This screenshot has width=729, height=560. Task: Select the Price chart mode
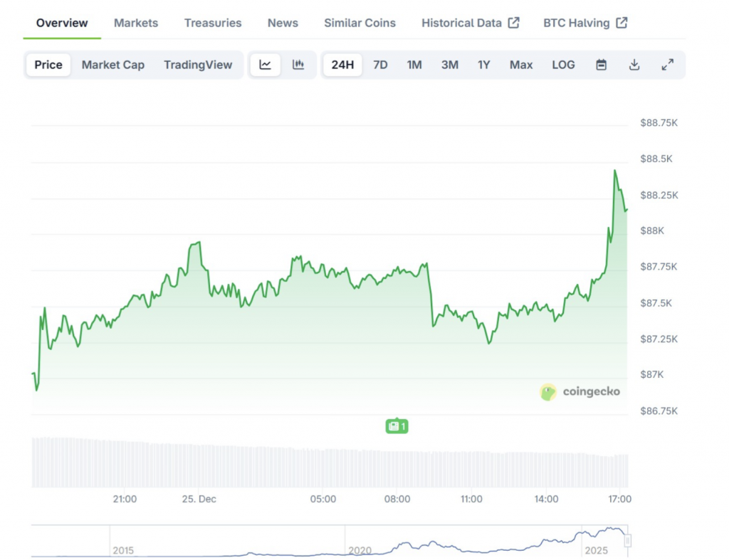(48, 65)
